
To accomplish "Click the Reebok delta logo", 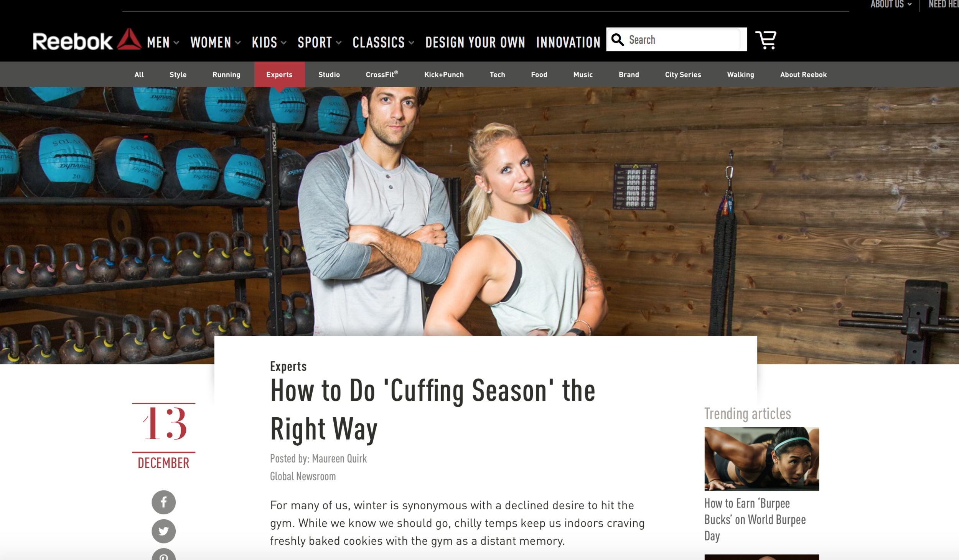I will click(129, 39).
